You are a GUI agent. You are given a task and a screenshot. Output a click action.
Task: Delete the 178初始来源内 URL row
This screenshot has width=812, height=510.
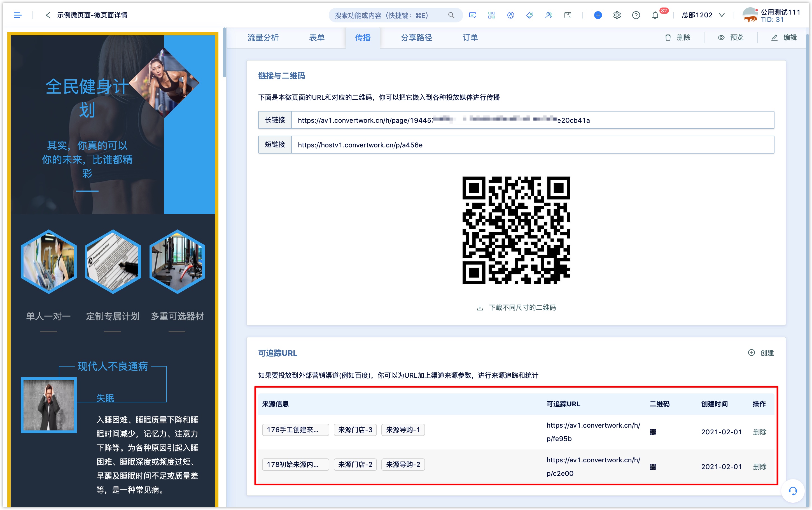[759, 467]
